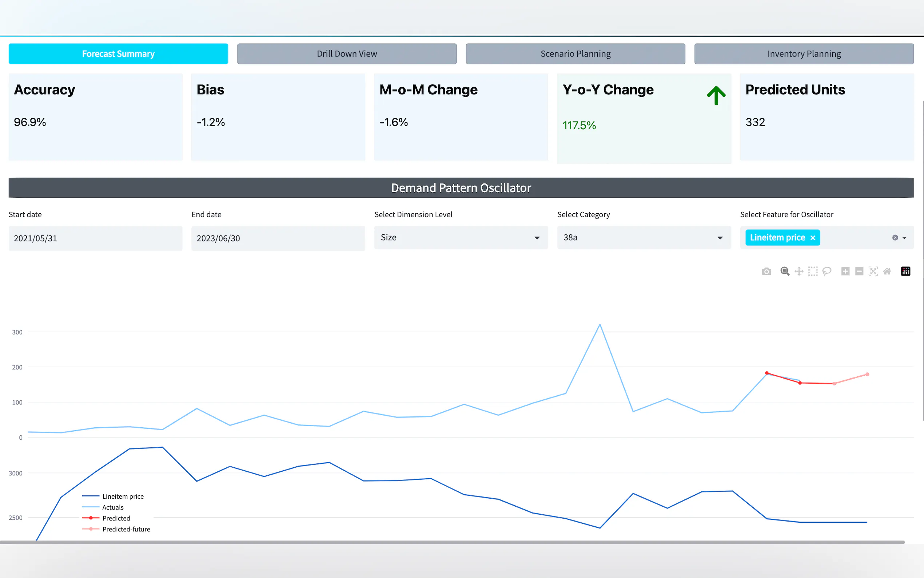
Task: Open the Plotly logo link icon
Action: point(906,272)
